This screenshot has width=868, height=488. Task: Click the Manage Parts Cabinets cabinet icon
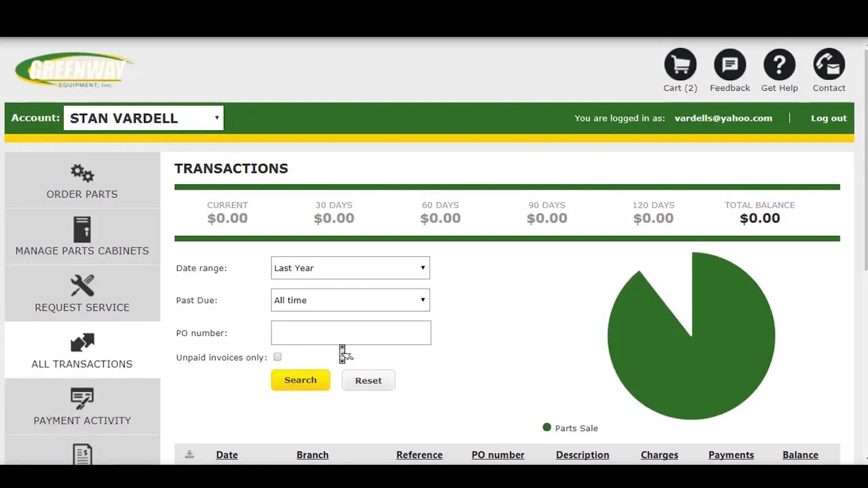coord(82,229)
